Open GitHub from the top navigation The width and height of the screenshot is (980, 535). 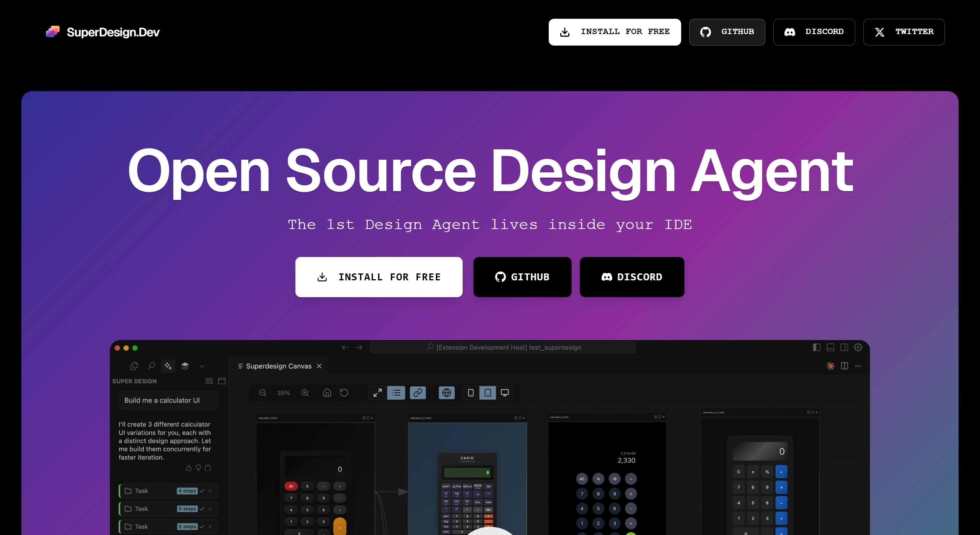[x=727, y=32]
